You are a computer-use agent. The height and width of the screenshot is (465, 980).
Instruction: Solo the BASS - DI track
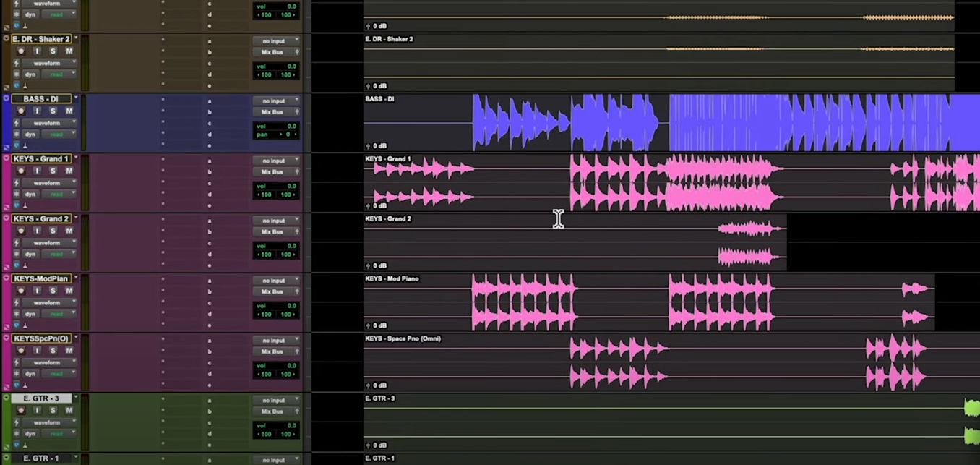click(53, 111)
